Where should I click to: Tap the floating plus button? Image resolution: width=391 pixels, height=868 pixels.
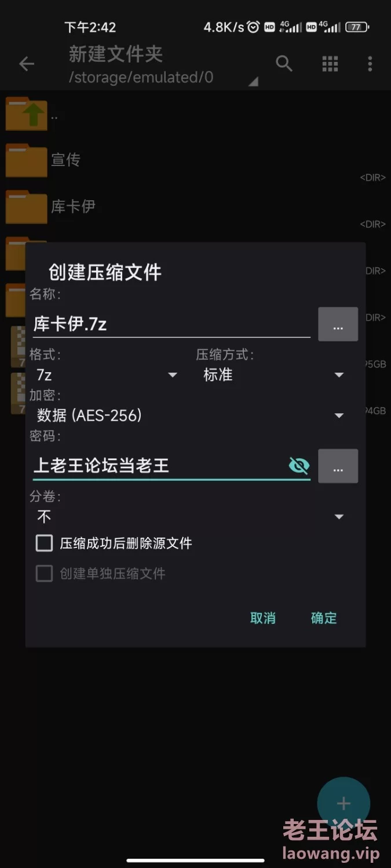tap(344, 803)
